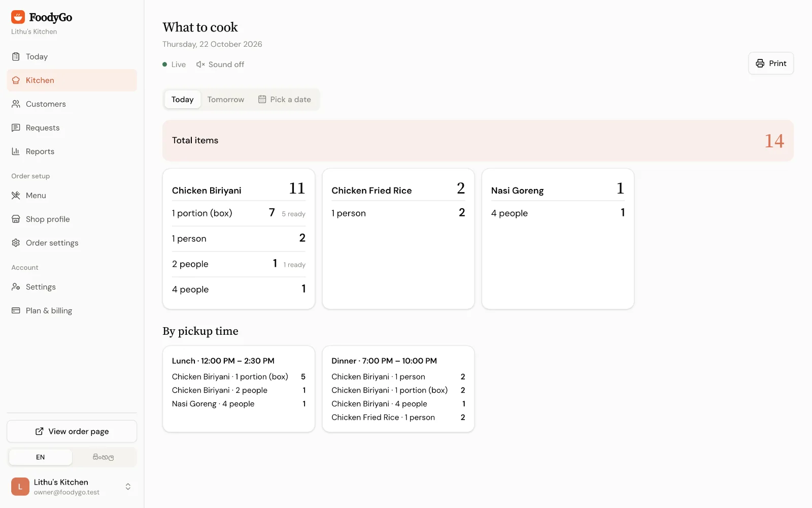The image size is (812, 508).
Task: Toggle the Sound off control
Action: point(220,65)
